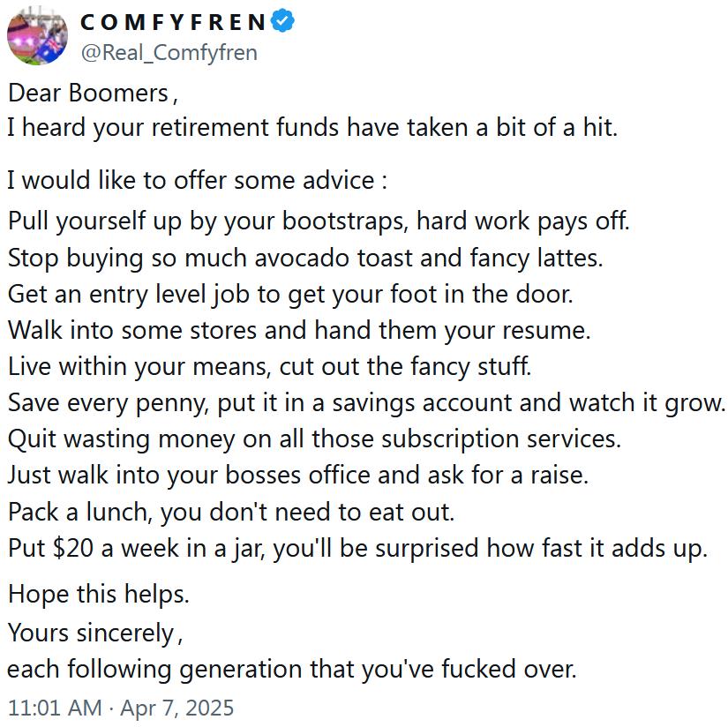Screen dimensions: 728x727
Task: Click the 'ask for a raise' line
Action: click(x=298, y=476)
